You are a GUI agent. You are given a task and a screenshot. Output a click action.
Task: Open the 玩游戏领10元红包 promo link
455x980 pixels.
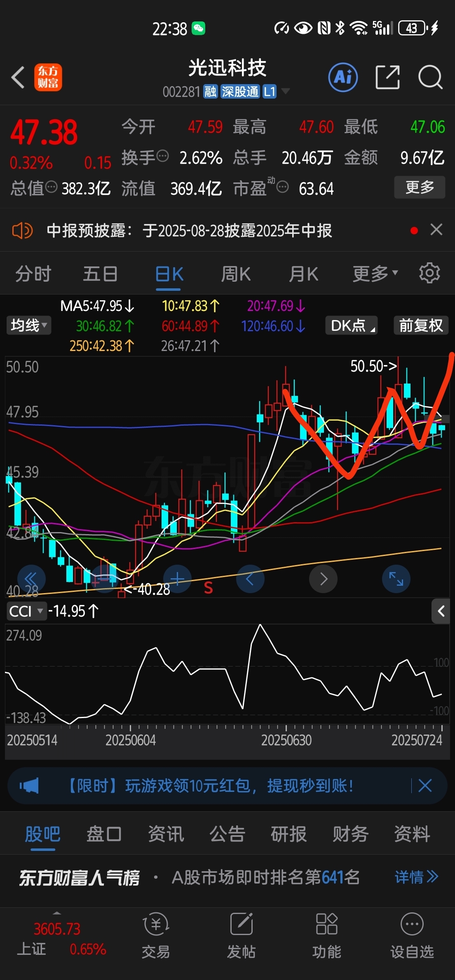tap(209, 786)
